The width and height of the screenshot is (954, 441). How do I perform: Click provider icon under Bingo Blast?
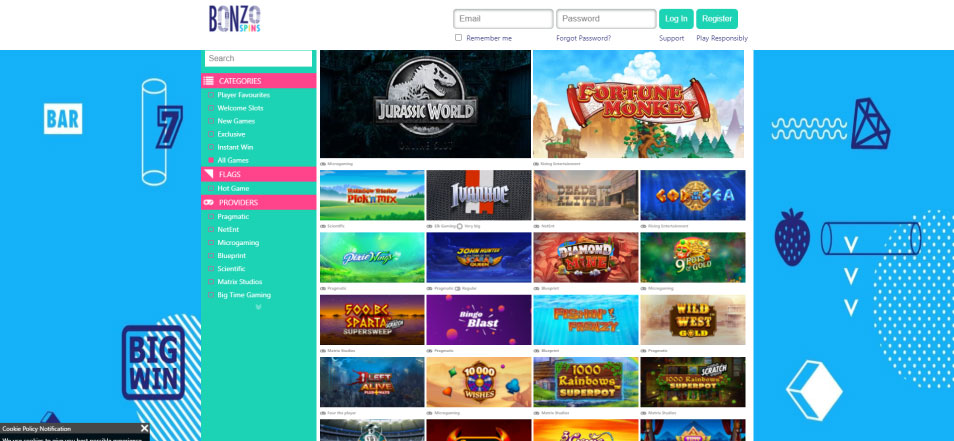430,351
